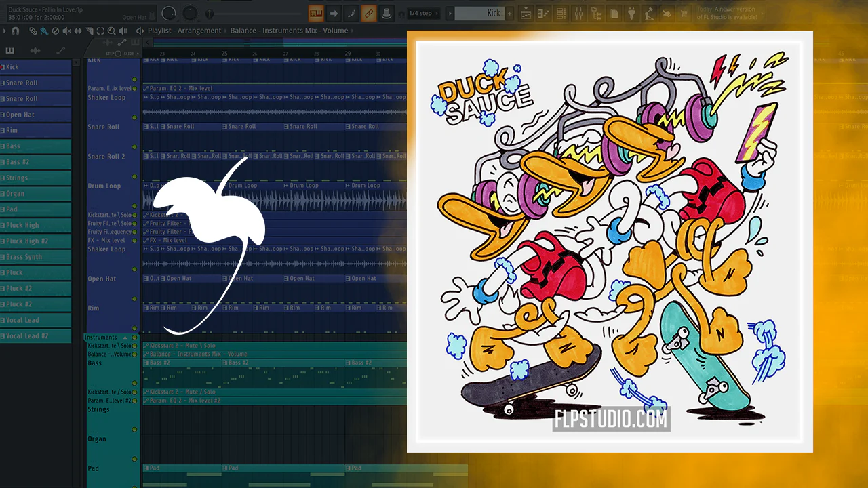Select the Rim pattern in picker
868x488 pixels.
click(x=35, y=130)
